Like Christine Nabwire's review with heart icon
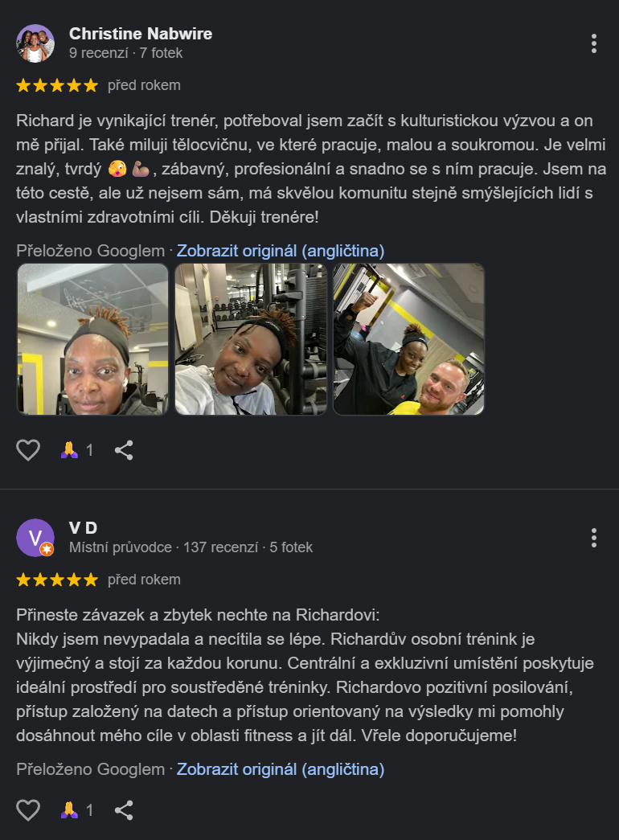619x840 pixels. coord(28,450)
